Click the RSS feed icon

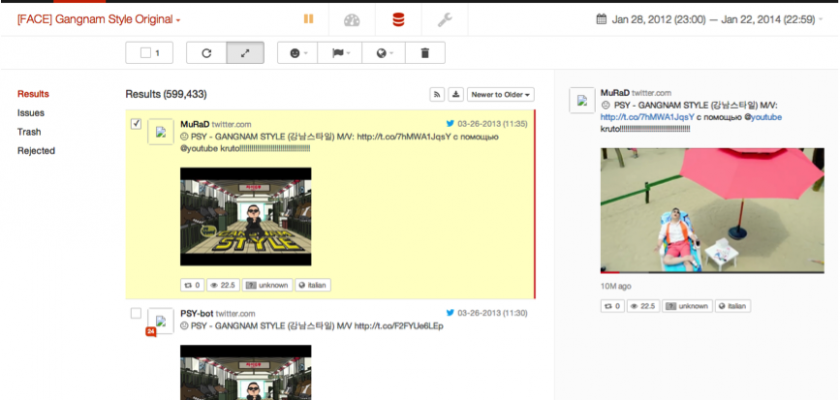pyautogui.click(x=437, y=94)
